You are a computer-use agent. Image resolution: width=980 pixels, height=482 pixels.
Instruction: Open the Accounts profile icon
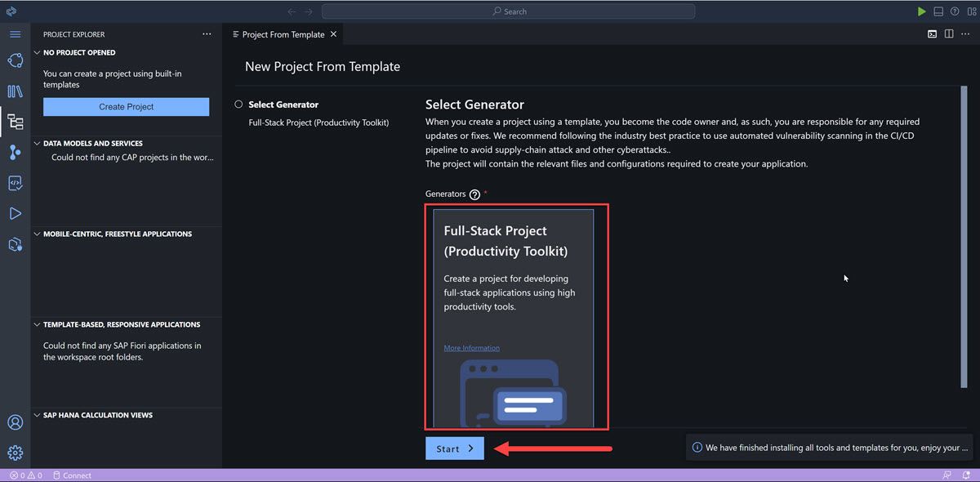tap(15, 422)
